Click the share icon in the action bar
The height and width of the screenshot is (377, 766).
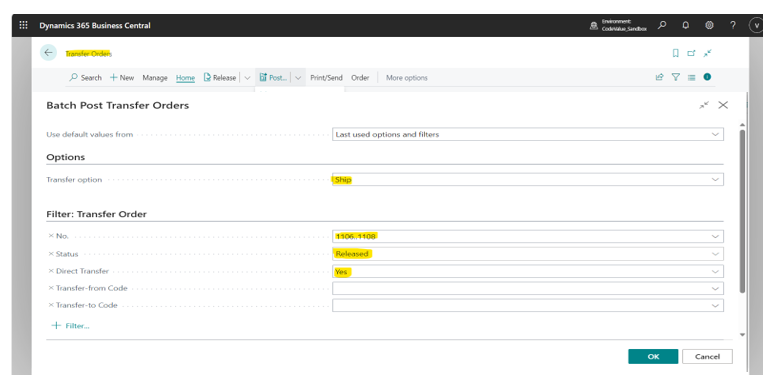click(660, 77)
